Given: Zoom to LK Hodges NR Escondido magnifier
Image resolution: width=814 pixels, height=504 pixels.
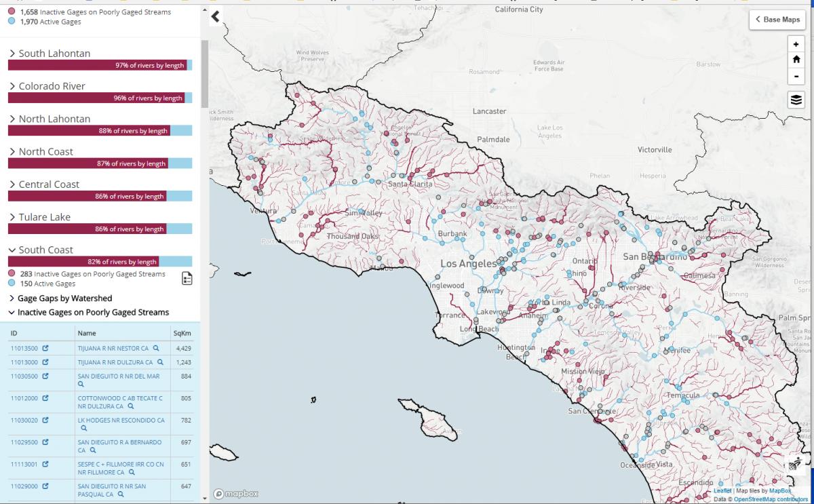Looking at the screenshot, I should point(84,428).
